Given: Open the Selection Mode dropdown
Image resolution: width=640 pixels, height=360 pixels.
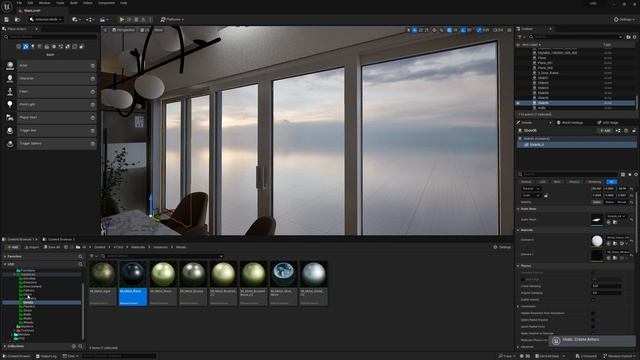Looking at the screenshot, I should (x=46, y=19).
